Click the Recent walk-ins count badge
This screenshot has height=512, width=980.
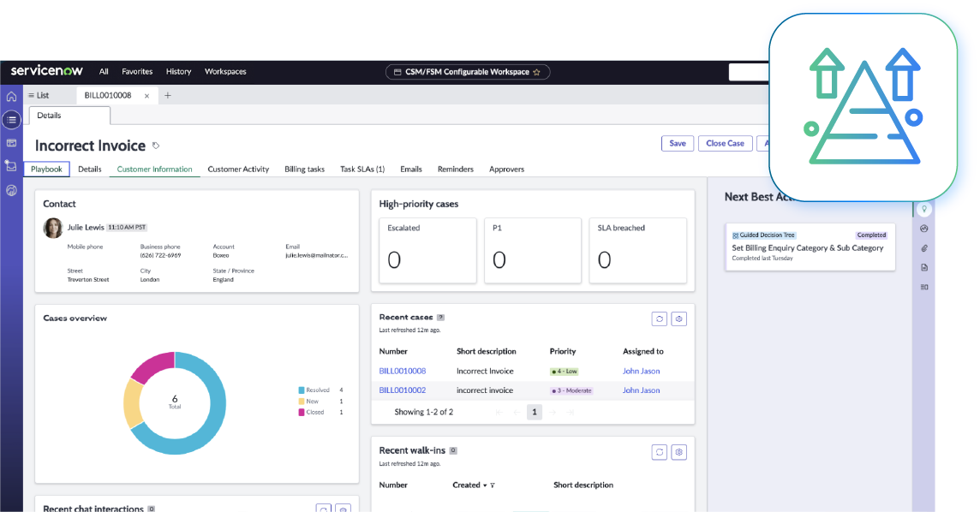(453, 450)
